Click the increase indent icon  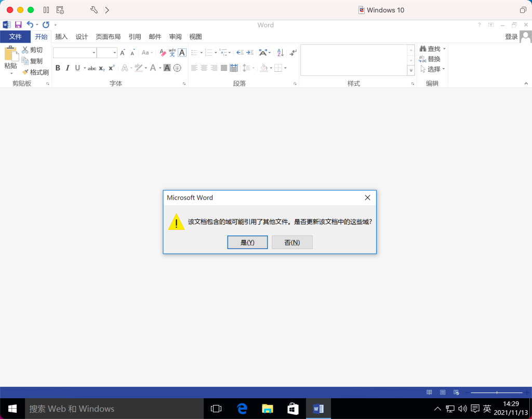coord(250,53)
